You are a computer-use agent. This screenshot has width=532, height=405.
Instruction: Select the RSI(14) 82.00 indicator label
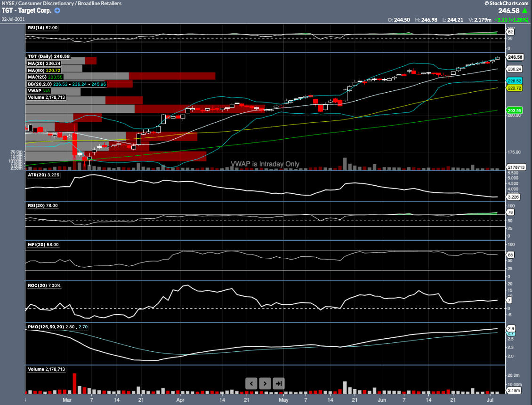click(42, 28)
